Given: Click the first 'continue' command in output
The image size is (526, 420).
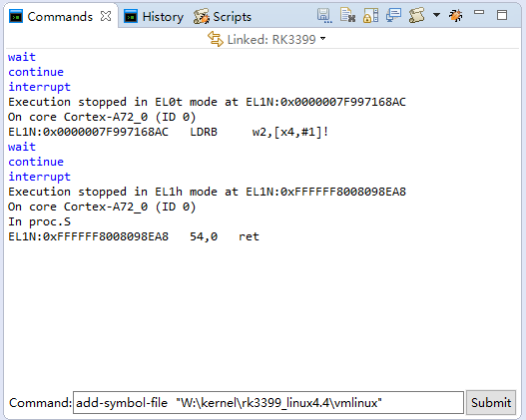Looking at the screenshot, I should click(36, 72).
